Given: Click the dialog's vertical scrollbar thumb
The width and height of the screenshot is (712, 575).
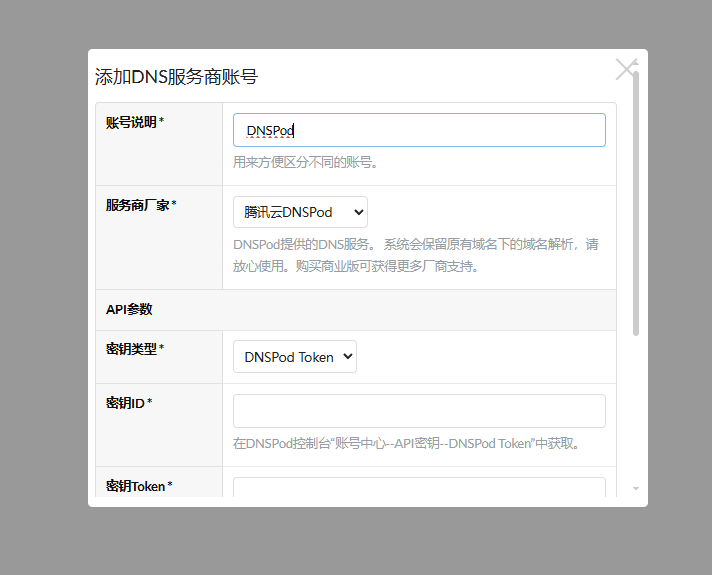Looking at the screenshot, I should click(636, 203).
